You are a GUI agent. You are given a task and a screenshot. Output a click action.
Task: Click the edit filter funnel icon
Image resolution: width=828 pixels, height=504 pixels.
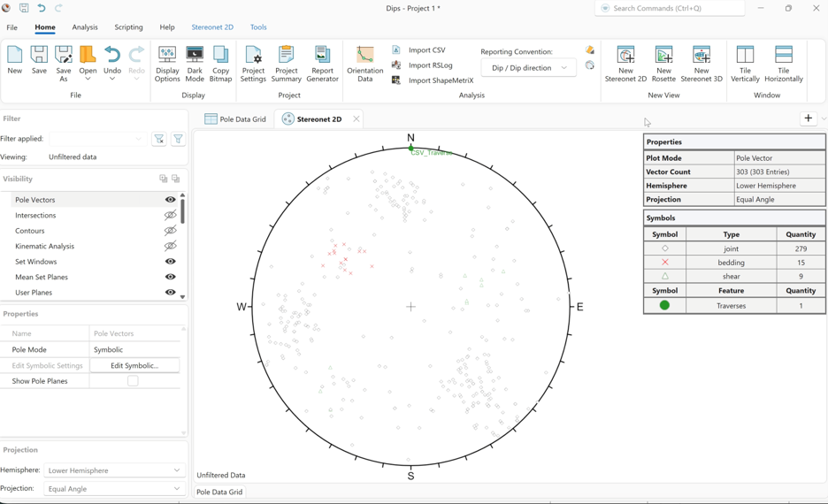pos(178,139)
